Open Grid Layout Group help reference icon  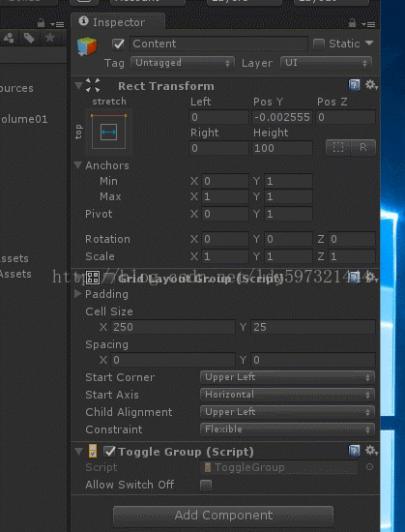(x=355, y=278)
